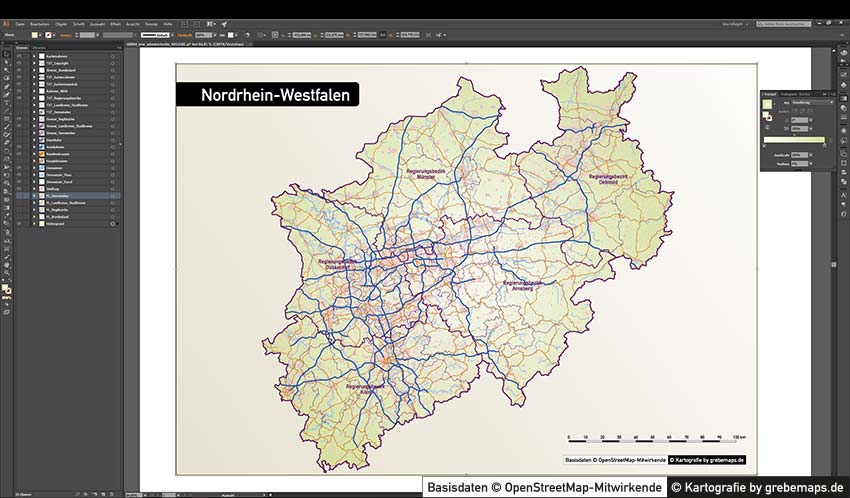Click the fill color box in the toolbox
850x498 pixels.
pos(5,288)
